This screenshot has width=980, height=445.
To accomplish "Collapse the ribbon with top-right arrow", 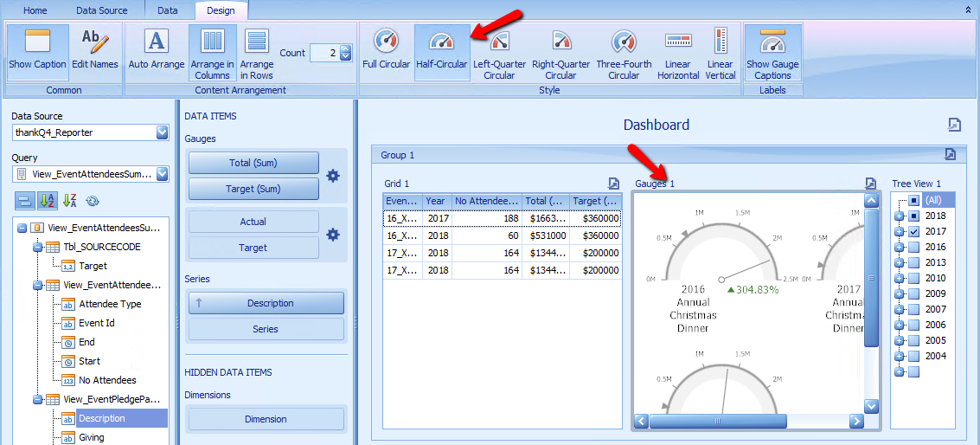I will pyautogui.click(x=969, y=10).
